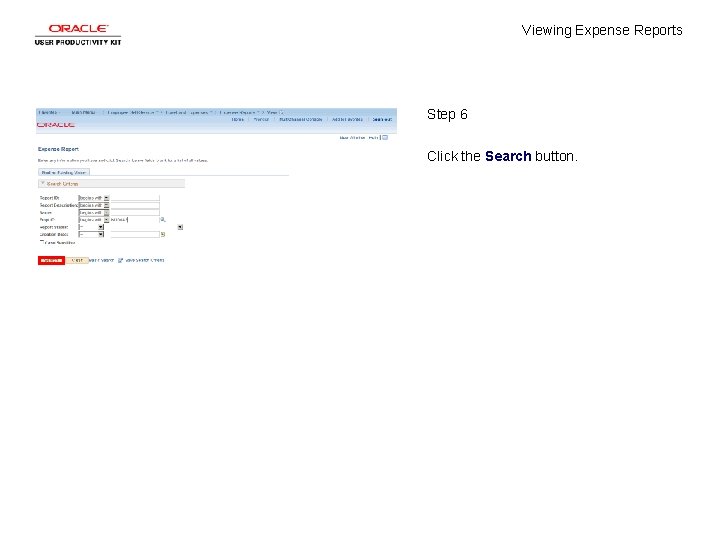Click the Employee Self-Service breadcrumb
The height and width of the screenshot is (540, 720).
[133, 112]
